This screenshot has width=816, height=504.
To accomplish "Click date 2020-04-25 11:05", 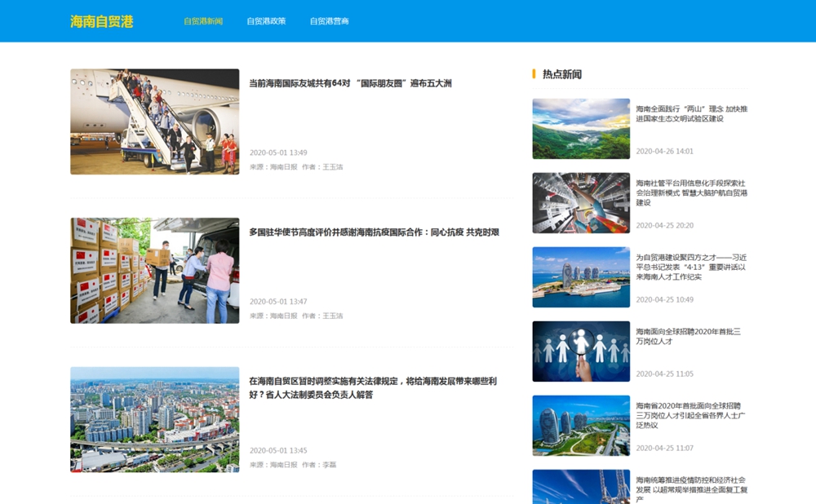I will [x=664, y=374].
